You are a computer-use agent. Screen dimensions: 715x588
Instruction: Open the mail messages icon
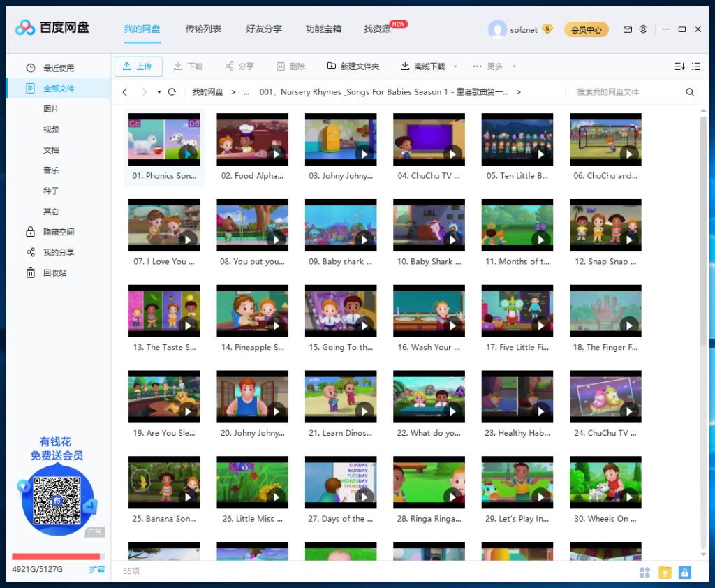coord(628,29)
